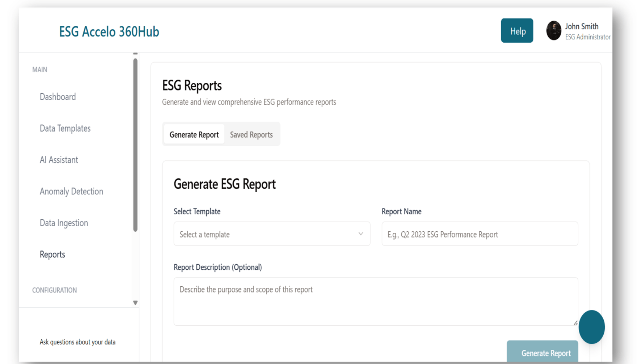The width and height of the screenshot is (637, 364).
Task: Click the textarea resize grip handle
Action: point(575,322)
